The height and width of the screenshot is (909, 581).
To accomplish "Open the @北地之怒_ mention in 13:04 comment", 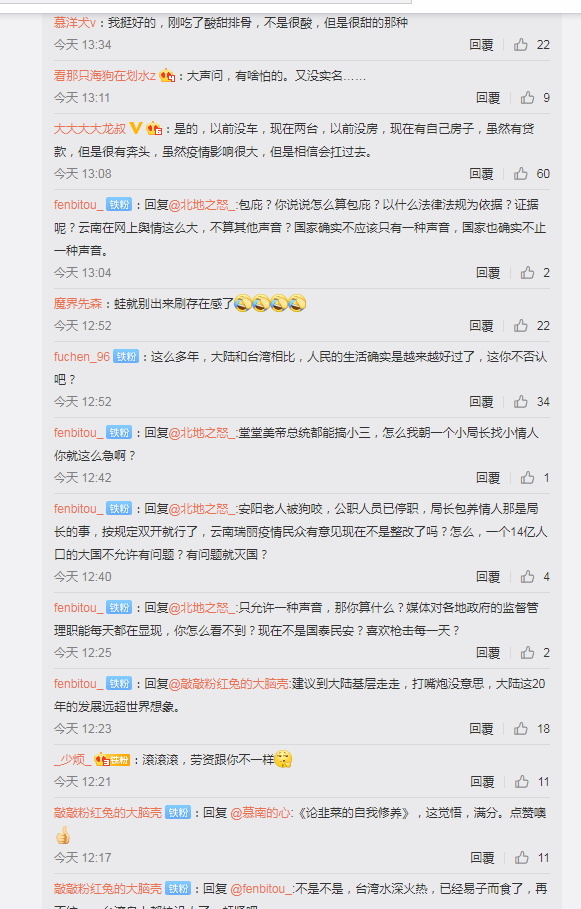I will coord(202,205).
